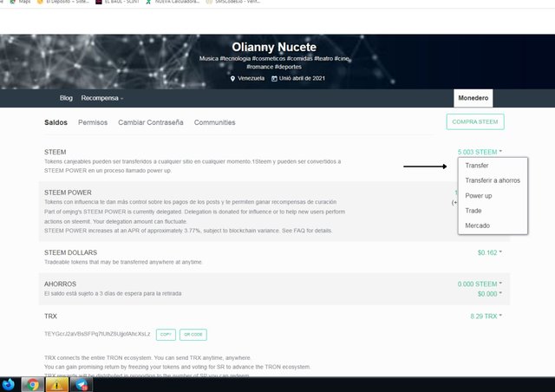Click the COPY button for TRX address
555x392 pixels.
pyautogui.click(x=166, y=335)
